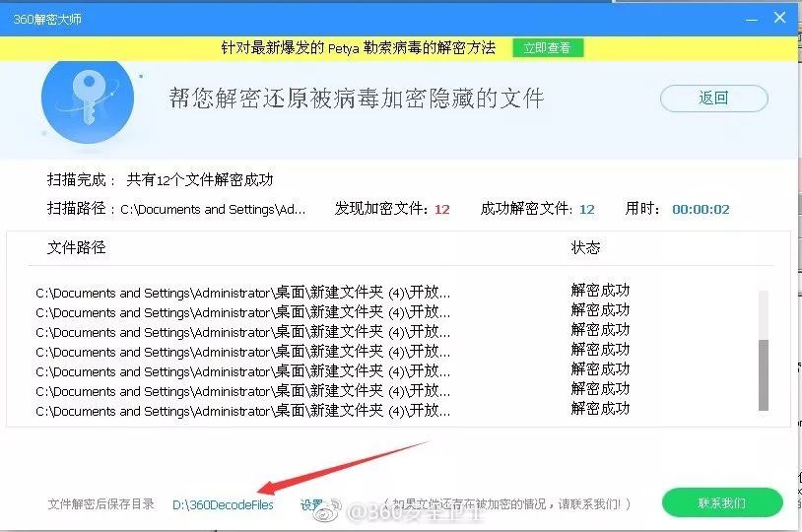
Task: Click the 成功解密文件 count 12
Action: 586,209
